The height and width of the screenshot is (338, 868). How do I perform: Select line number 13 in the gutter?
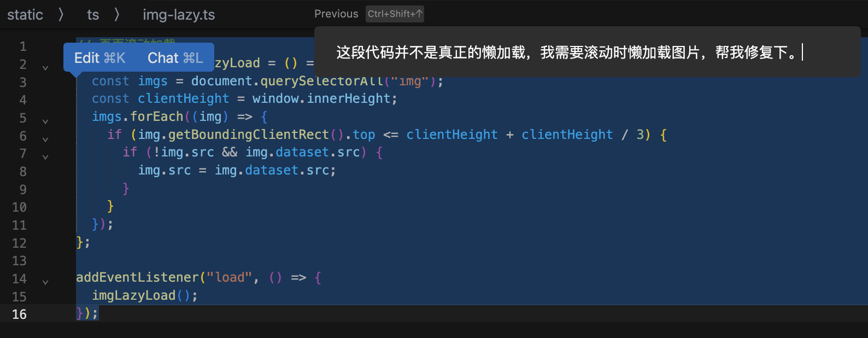(19, 261)
